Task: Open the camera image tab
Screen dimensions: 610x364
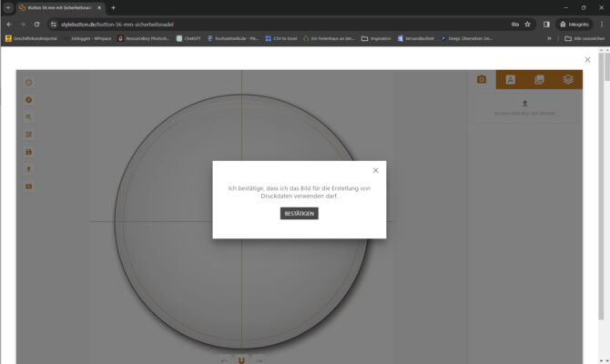Action: tap(482, 79)
